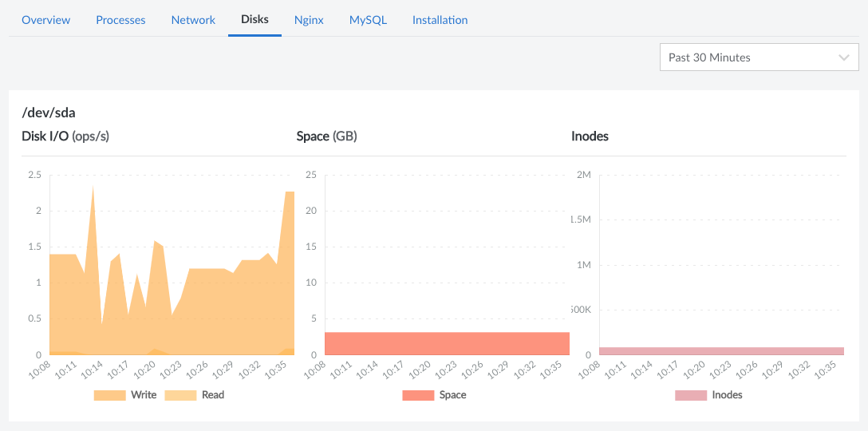Click the Inodes chart title heading
The height and width of the screenshot is (431, 868).
[x=590, y=136]
